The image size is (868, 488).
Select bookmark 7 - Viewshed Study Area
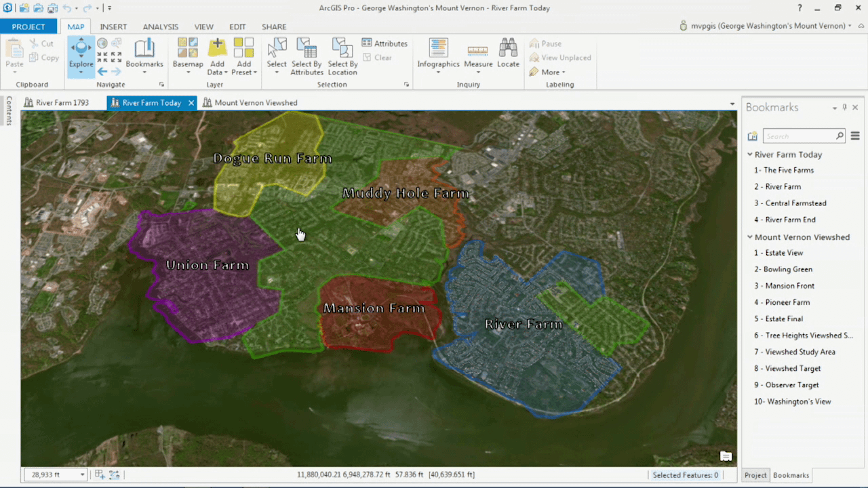tap(794, 352)
